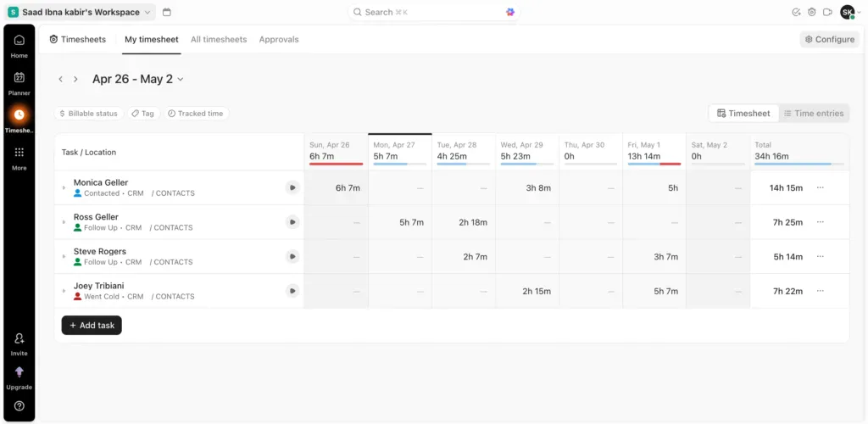Image resolution: width=868 pixels, height=424 pixels.
Task: Click the Add task button
Action: click(x=92, y=326)
